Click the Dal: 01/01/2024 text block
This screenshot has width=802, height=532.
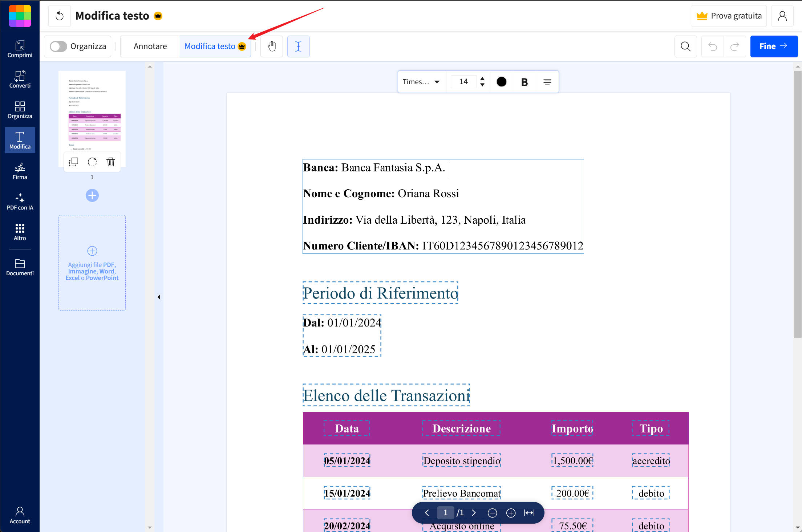342,322
